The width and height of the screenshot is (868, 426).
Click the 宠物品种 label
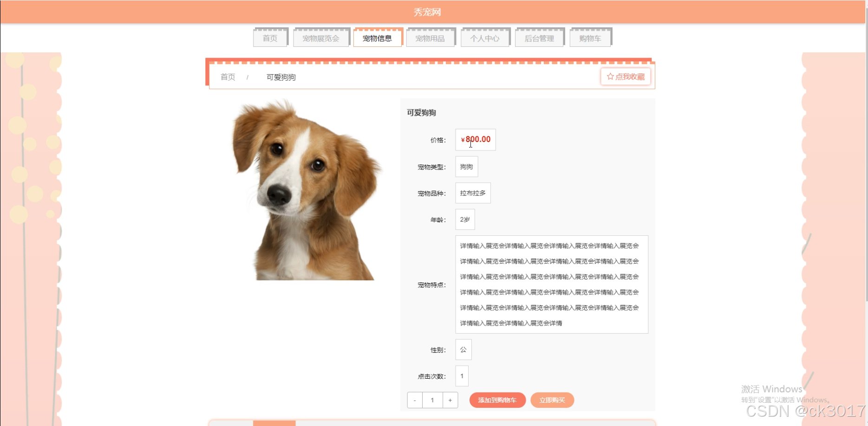point(431,194)
